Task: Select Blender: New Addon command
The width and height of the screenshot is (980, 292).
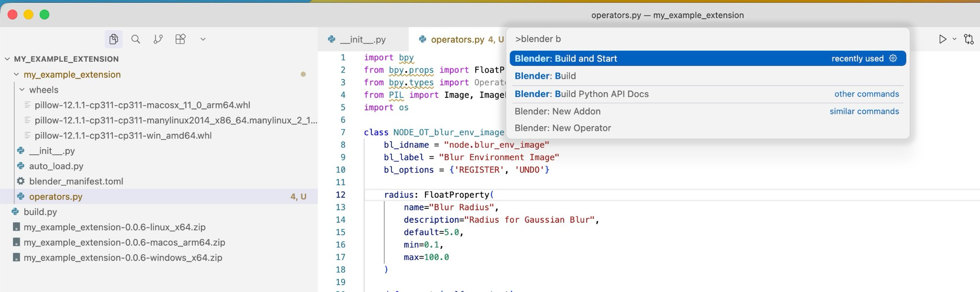Action: pyautogui.click(x=708, y=111)
